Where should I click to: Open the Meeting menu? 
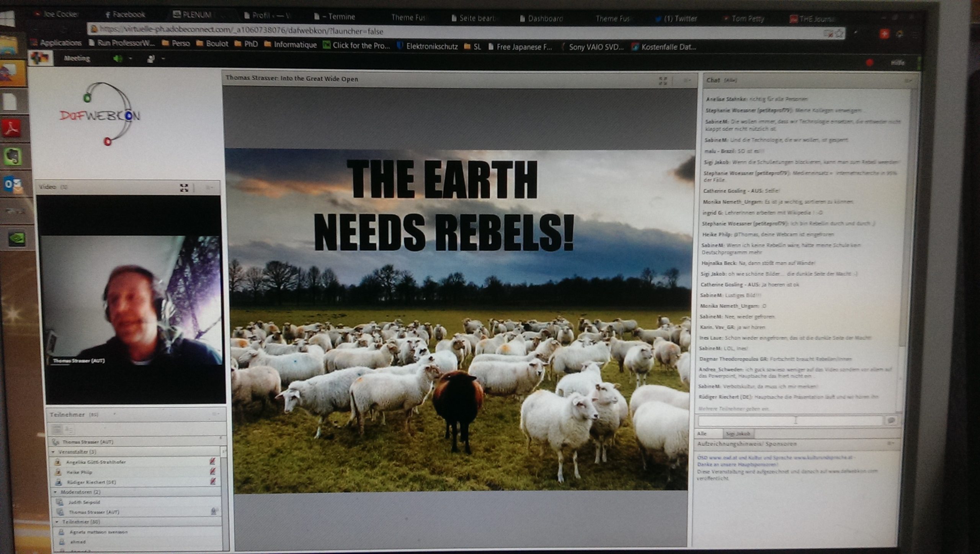tap(77, 59)
